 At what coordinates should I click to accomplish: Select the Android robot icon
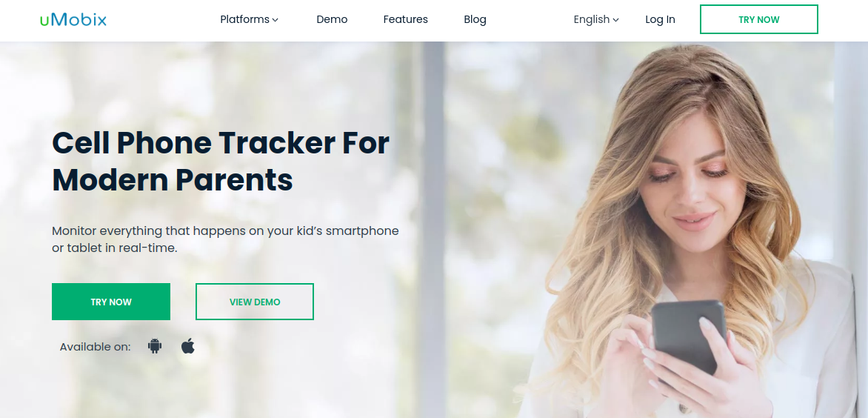tap(155, 347)
